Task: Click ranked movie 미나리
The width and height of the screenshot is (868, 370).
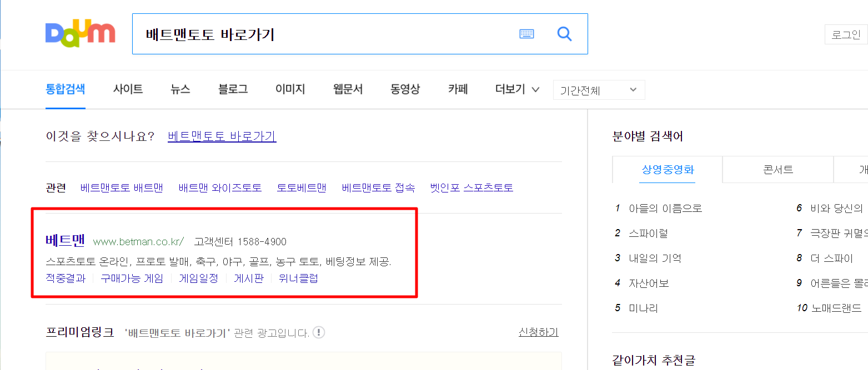Action: (643, 308)
